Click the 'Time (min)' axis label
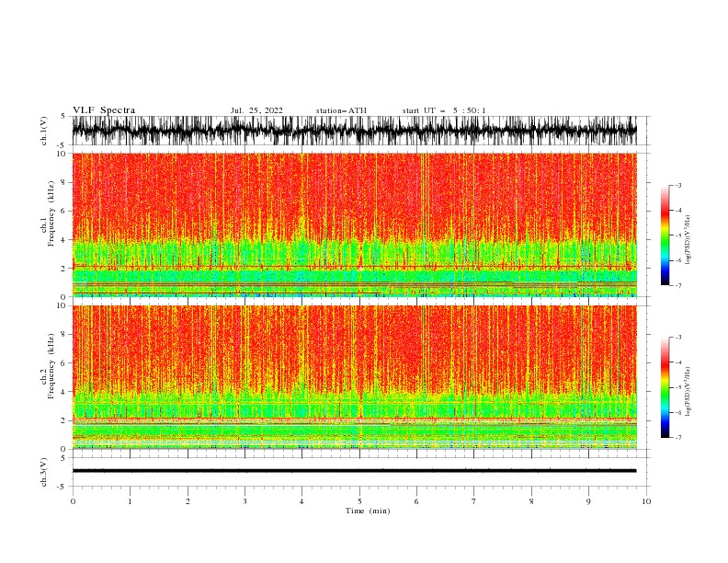The image size is (728, 563). (368, 511)
